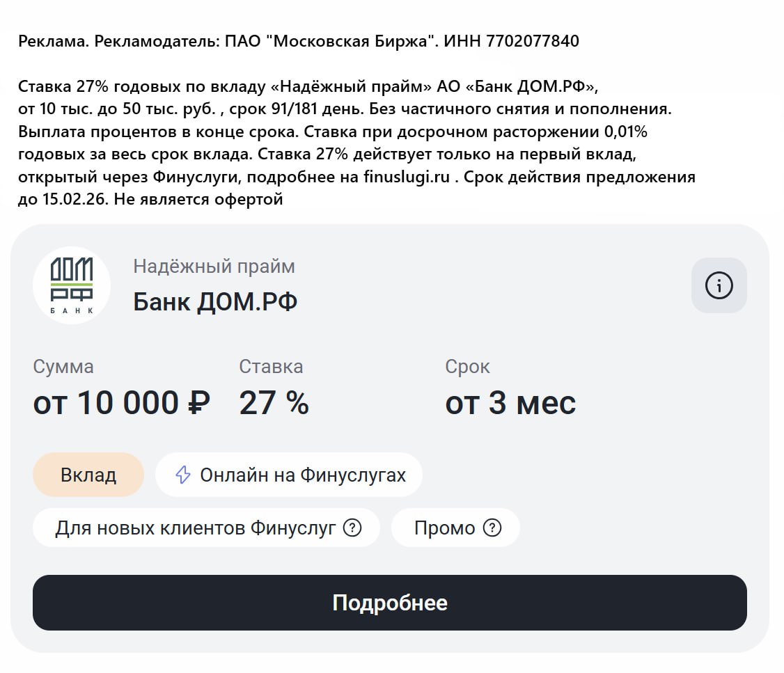Click the Надёжный прайм deposit name in the card
Image resolution: width=784 pixels, height=673 pixels.
click(x=214, y=267)
